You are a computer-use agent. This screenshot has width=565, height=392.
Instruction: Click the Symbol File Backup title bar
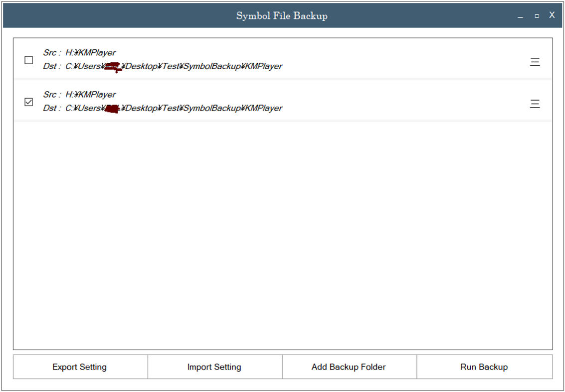(282, 15)
